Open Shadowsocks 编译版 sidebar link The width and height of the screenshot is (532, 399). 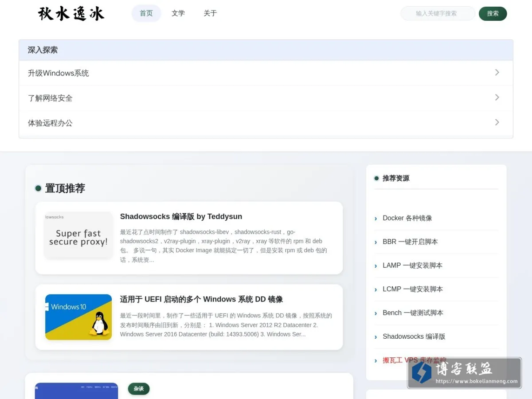click(414, 336)
